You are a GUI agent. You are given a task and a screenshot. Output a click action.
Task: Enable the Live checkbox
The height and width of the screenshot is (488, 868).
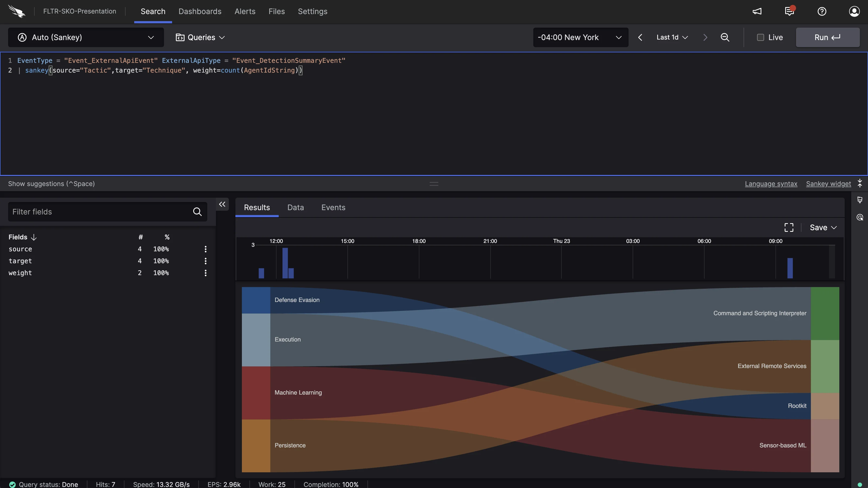tap(761, 37)
